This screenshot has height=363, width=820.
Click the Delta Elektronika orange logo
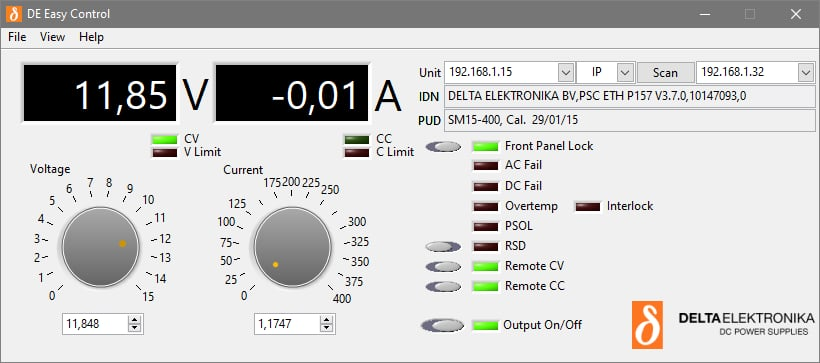(x=647, y=325)
